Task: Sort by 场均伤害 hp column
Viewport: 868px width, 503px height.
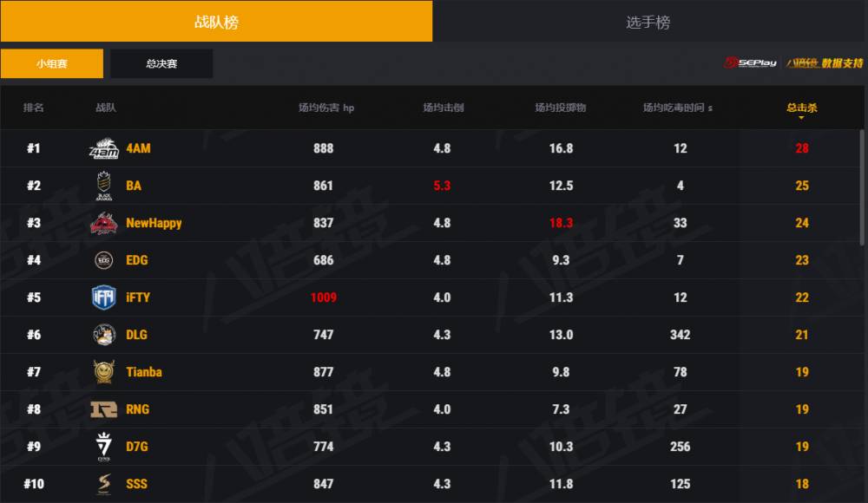Action: 325,108
